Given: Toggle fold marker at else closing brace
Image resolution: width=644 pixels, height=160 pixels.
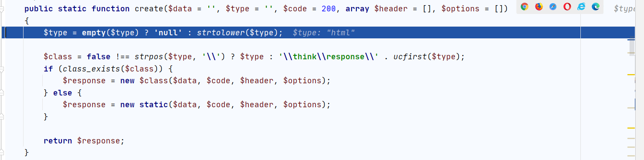Looking at the screenshot, I should (2, 117).
